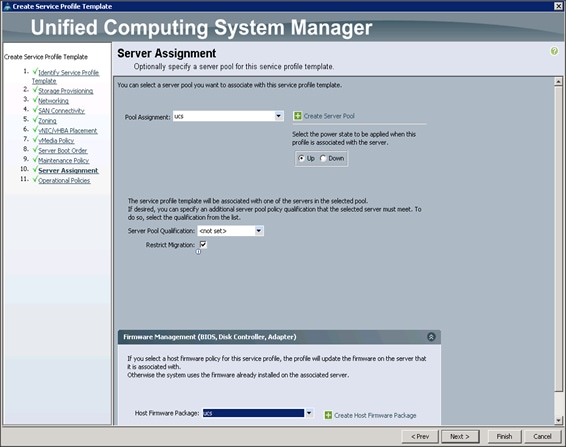This screenshot has height=447, width=566.
Task: Click the Finish button
Action: [x=504, y=437]
